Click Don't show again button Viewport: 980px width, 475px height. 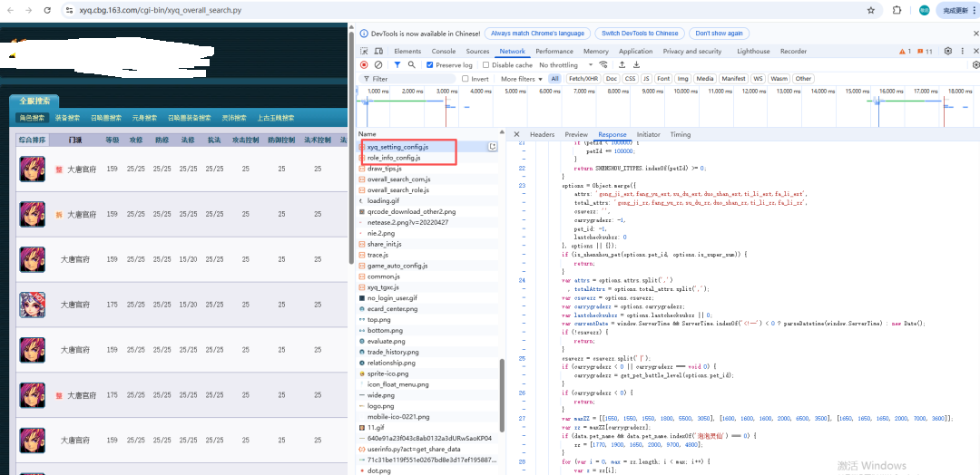(720, 33)
